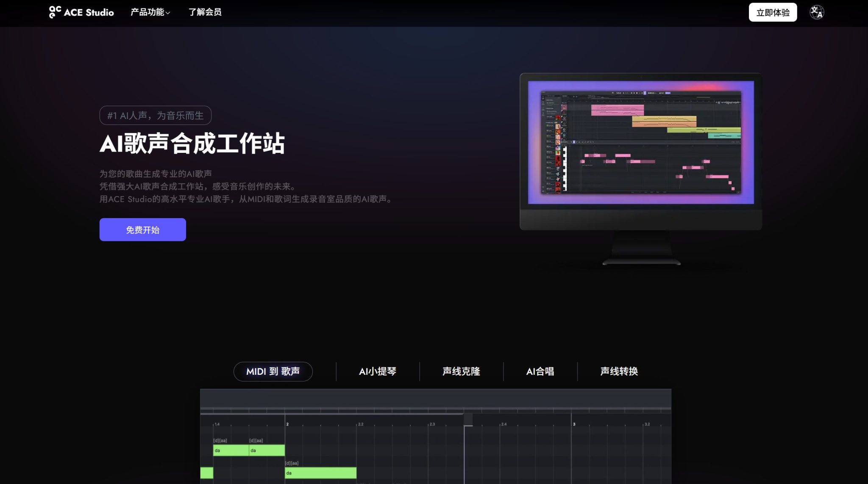Click the playhead handle on the timeline ruler
This screenshot has width=868, height=484.
click(x=468, y=420)
